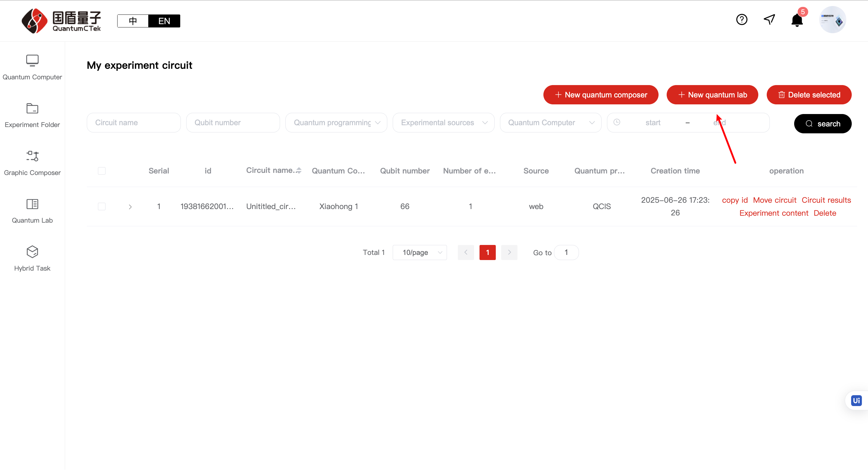Screen dimensions: 868x470
Task: Open Experiment content link
Action: pyautogui.click(x=774, y=213)
